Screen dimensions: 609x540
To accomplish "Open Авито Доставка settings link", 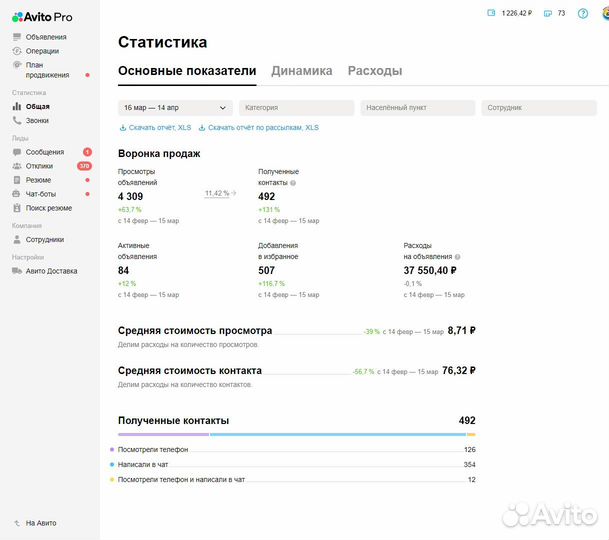I will tap(52, 271).
